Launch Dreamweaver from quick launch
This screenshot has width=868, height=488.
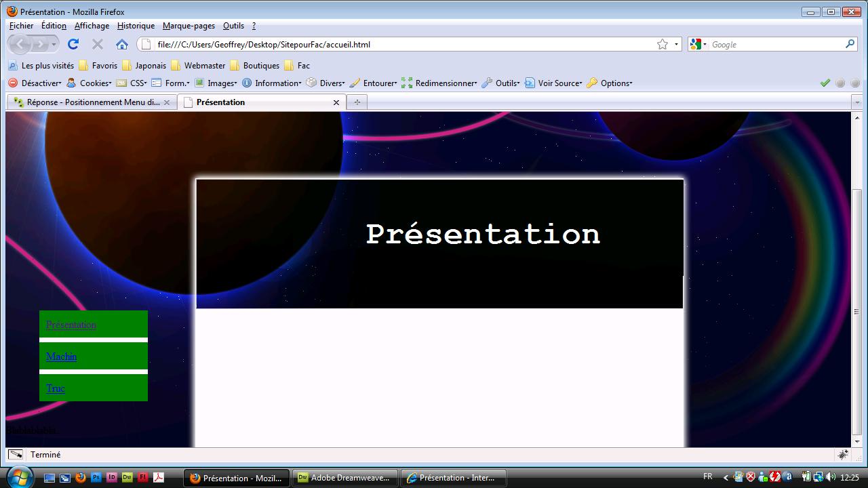(x=127, y=477)
